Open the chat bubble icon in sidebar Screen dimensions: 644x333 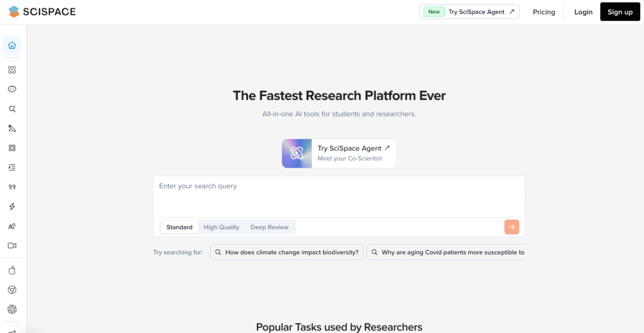coord(12,89)
